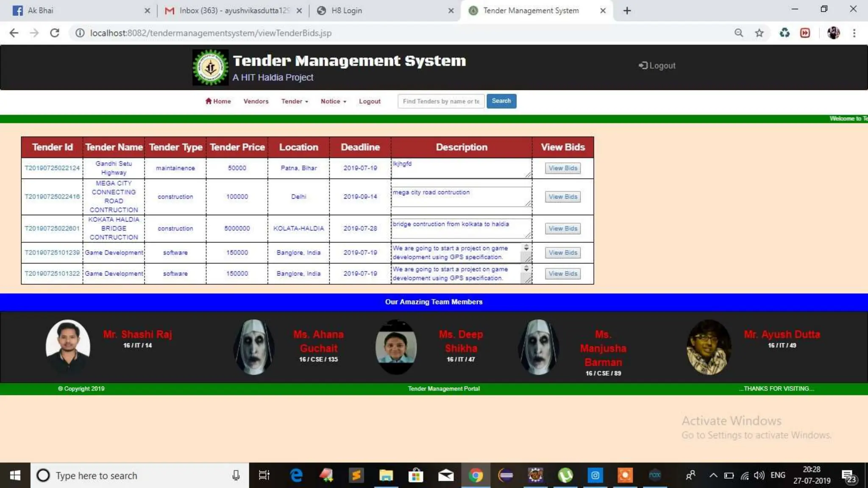Click site information icon in address bar

coord(80,33)
